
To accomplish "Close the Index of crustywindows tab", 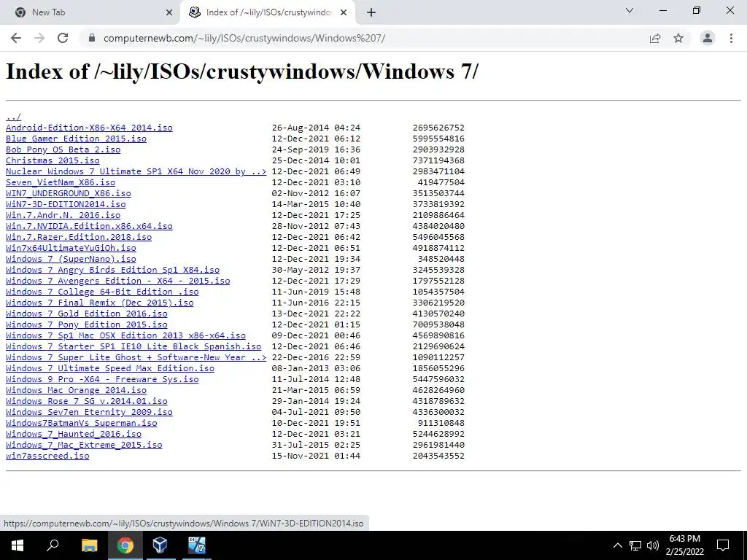I will pyautogui.click(x=344, y=13).
